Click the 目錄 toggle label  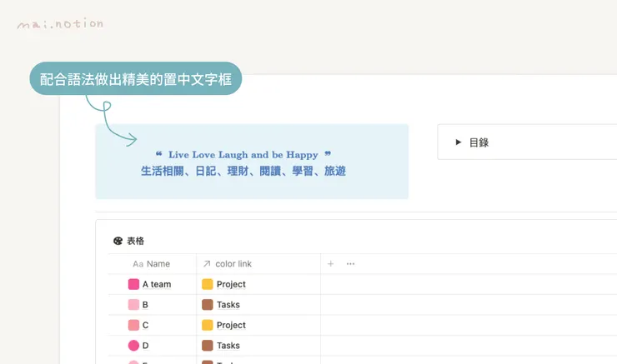pyautogui.click(x=479, y=142)
